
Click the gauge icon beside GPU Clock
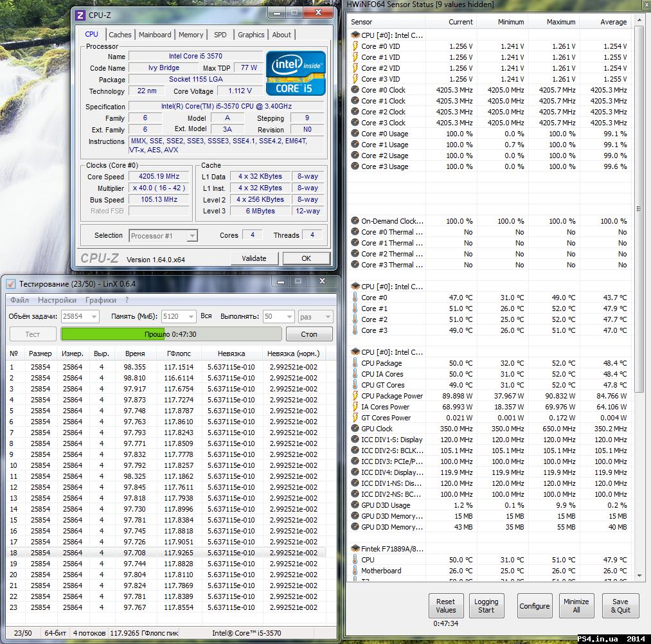click(355, 429)
